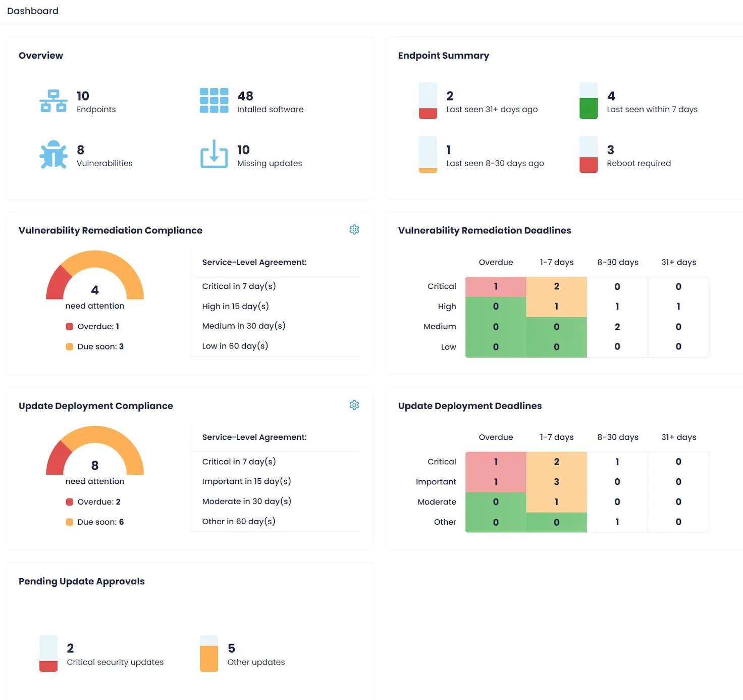Click the Vulnerabilities bug icon
The image size is (743, 700).
click(x=53, y=155)
